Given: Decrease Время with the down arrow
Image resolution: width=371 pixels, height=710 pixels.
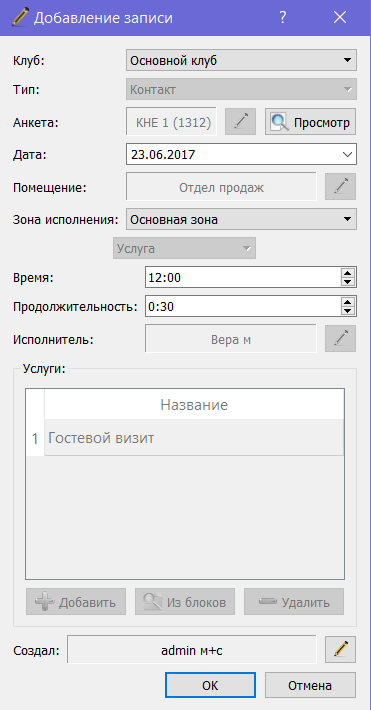Looking at the screenshot, I should click(x=347, y=282).
